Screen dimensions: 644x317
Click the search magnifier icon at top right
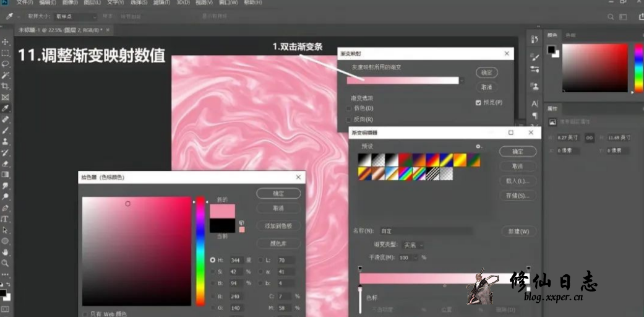611,17
